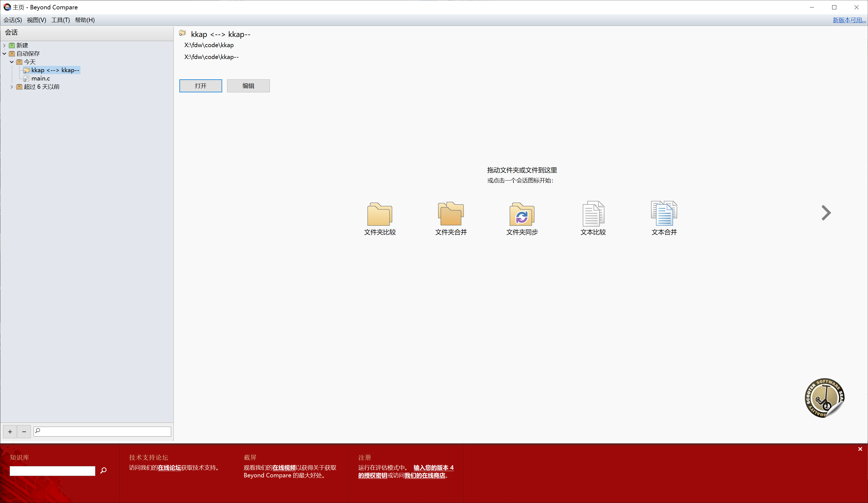Screen dimensions: 868x503
Task: Open the 会话(S) menu
Action: [12, 20]
